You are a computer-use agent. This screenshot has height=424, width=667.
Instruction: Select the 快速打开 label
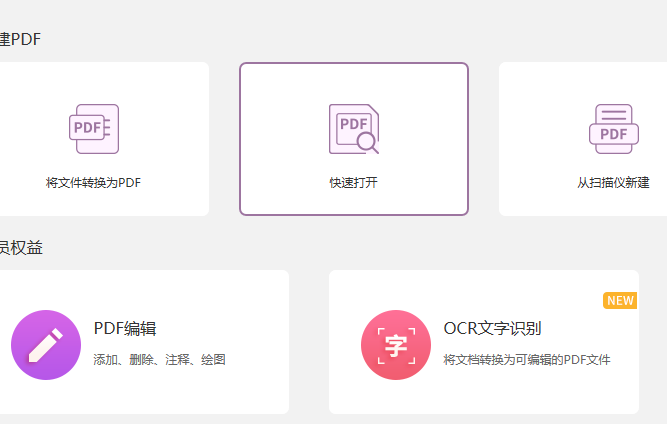click(x=353, y=183)
